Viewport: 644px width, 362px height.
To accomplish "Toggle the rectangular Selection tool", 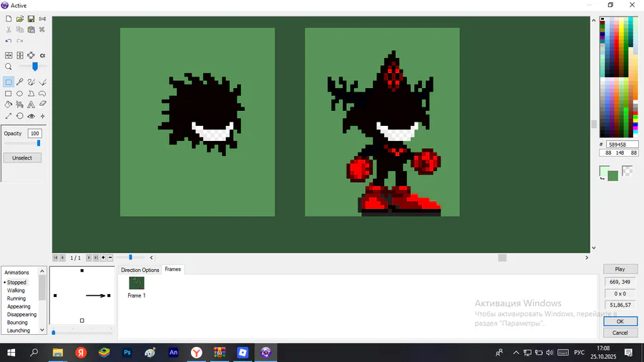I will [8, 82].
